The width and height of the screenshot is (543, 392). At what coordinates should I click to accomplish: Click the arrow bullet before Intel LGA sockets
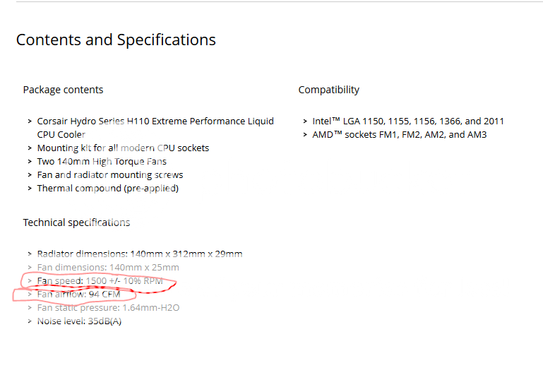pos(304,121)
